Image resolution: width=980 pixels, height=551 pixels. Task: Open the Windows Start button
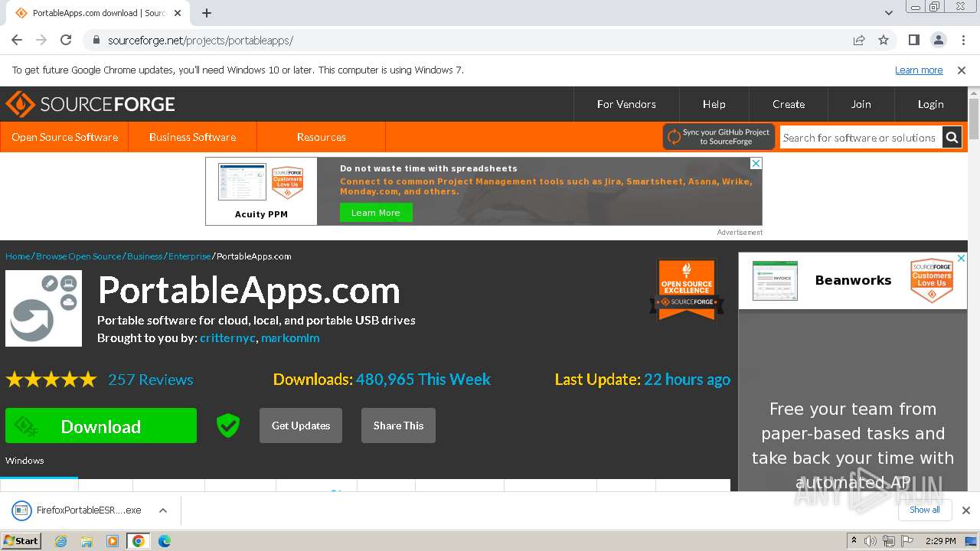21,540
